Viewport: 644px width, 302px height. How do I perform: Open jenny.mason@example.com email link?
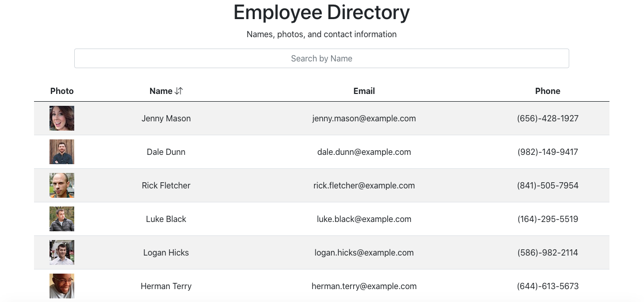364,118
